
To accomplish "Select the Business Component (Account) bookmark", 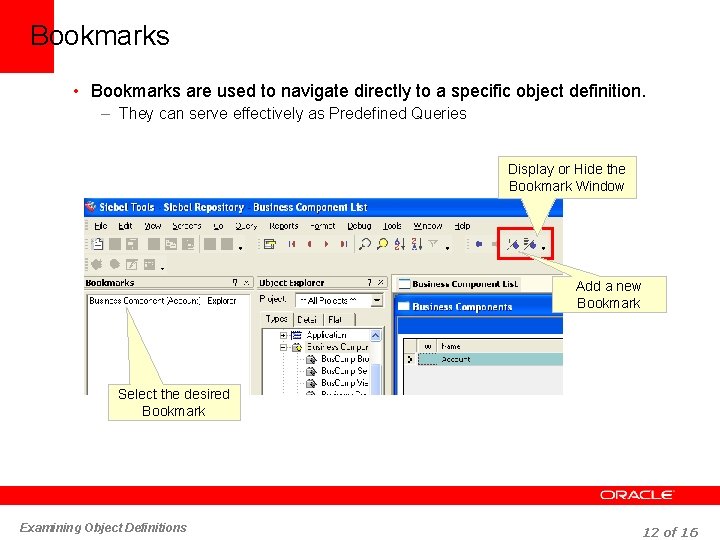I will click(163, 301).
